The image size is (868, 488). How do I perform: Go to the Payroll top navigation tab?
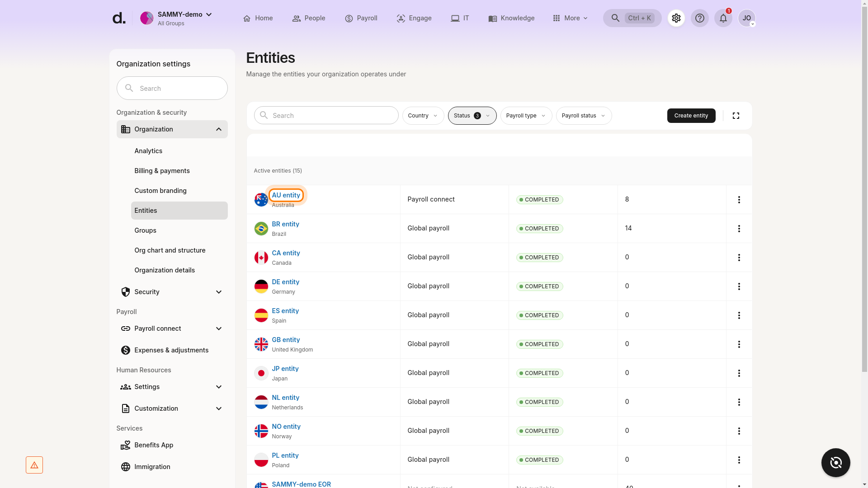pos(361,18)
